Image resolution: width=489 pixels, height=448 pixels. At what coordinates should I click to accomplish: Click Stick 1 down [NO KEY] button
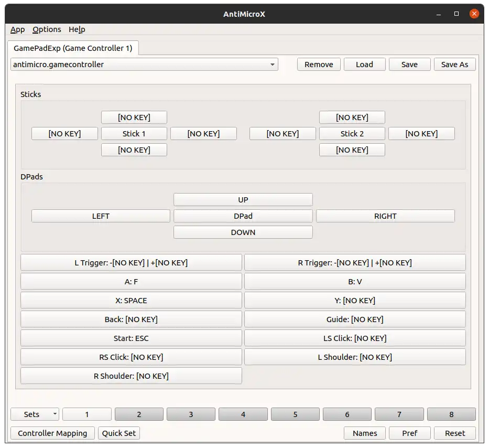pyautogui.click(x=134, y=150)
